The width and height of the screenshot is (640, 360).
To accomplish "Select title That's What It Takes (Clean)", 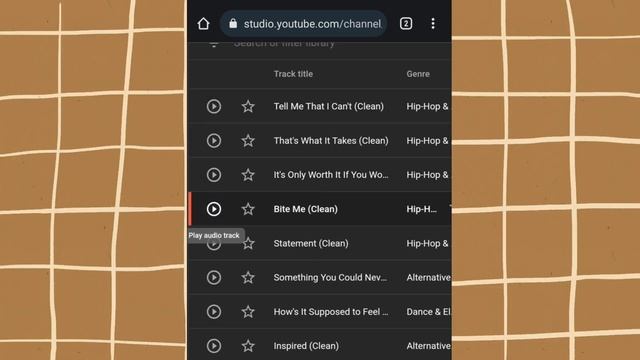I will tap(331, 141).
